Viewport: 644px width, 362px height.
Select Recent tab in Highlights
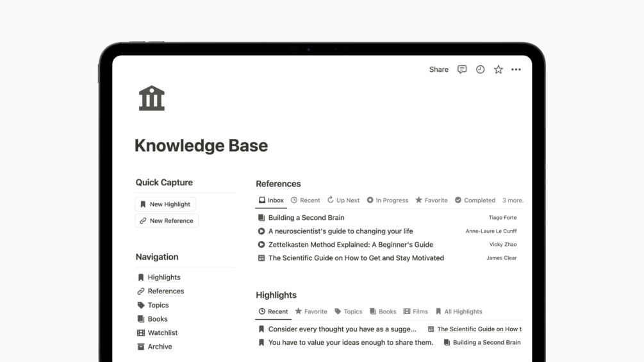click(x=273, y=311)
